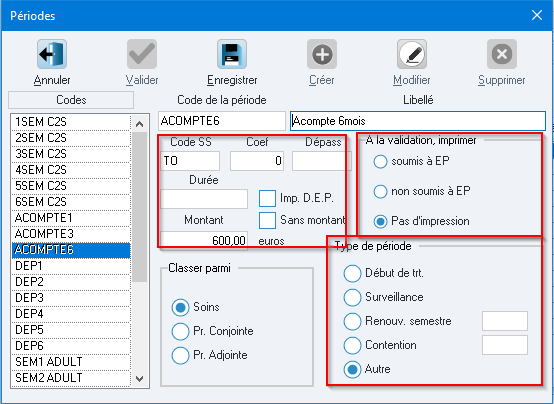The height and width of the screenshot is (404, 554).
Task: Select Renouv. semestre period type
Action: click(352, 321)
